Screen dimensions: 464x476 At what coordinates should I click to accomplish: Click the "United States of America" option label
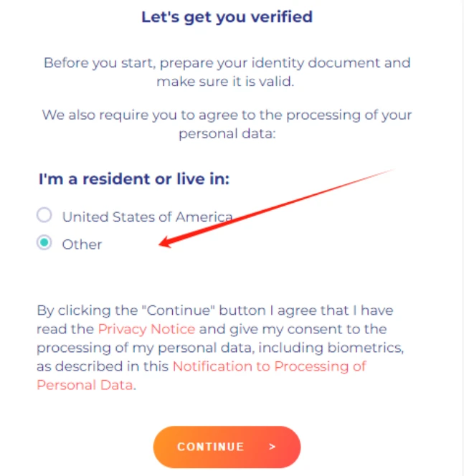pos(147,216)
